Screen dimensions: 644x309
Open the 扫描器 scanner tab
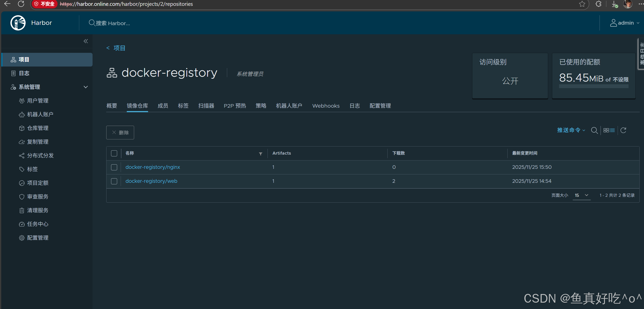[206, 106]
